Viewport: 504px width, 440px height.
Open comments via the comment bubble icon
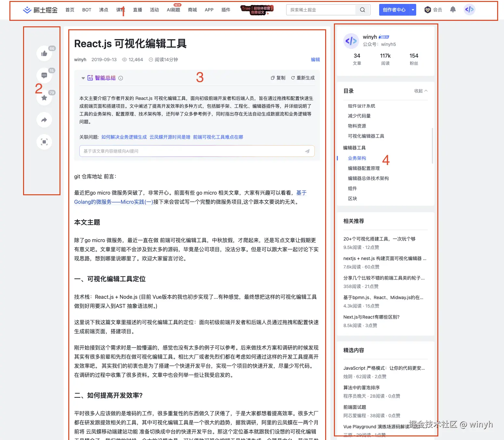(44, 75)
